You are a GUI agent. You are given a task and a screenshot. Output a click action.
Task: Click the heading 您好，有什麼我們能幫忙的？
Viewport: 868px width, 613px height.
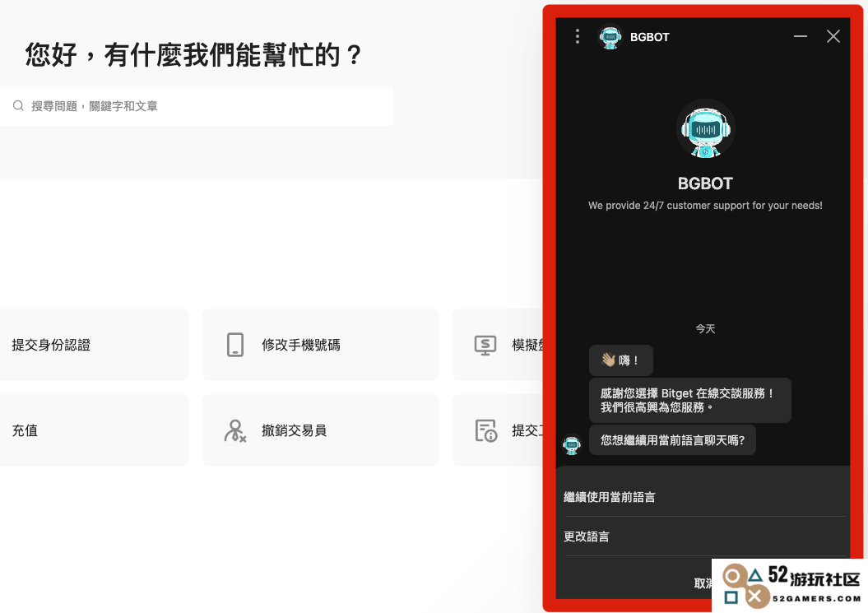pos(193,55)
